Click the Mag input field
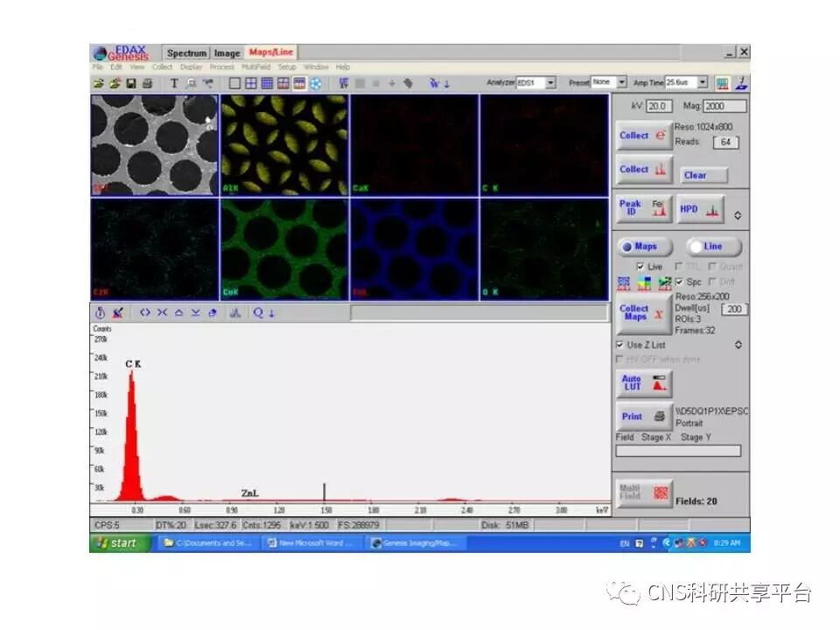Screen dimensions: 840x630 (x=724, y=106)
